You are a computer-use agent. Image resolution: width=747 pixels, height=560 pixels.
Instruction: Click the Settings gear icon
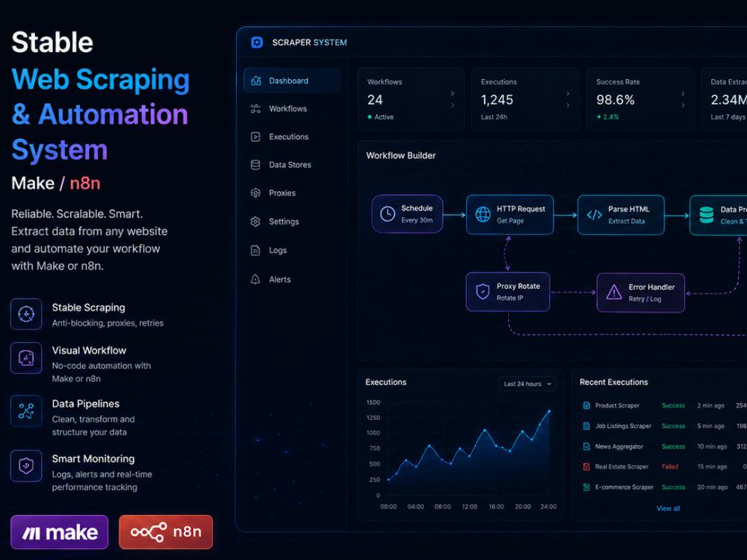[x=255, y=222]
